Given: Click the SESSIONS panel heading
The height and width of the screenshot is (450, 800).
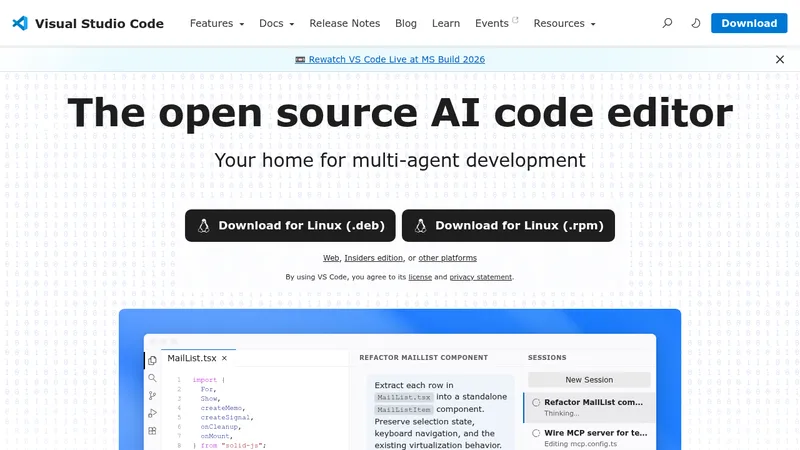Looking at the screenshot, I should [x=547, y=358].
